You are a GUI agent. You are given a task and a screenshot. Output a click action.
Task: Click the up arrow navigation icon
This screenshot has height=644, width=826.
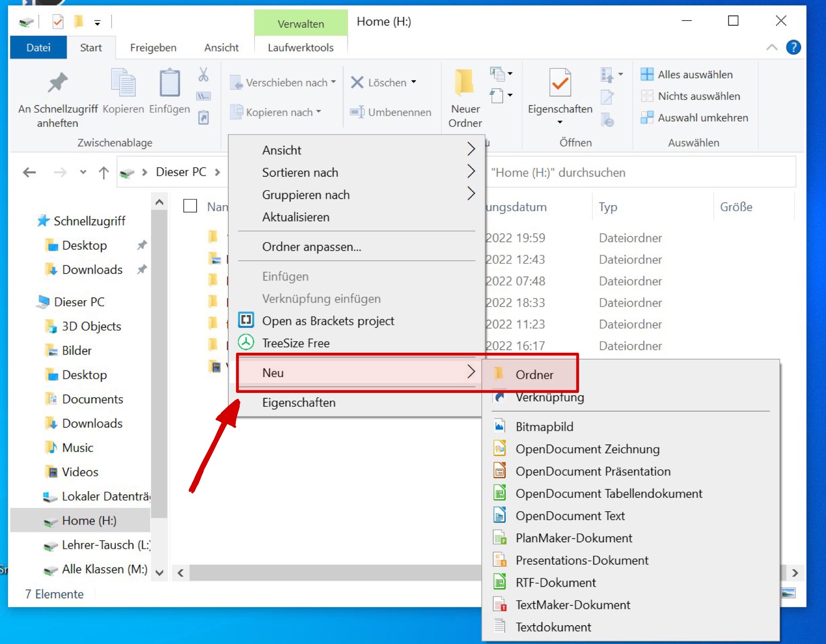(x=103, y=172)
